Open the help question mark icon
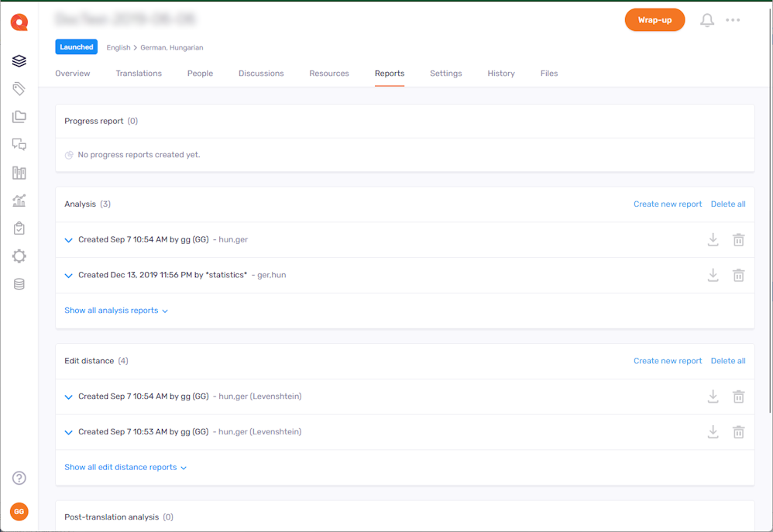 (19, 478)
